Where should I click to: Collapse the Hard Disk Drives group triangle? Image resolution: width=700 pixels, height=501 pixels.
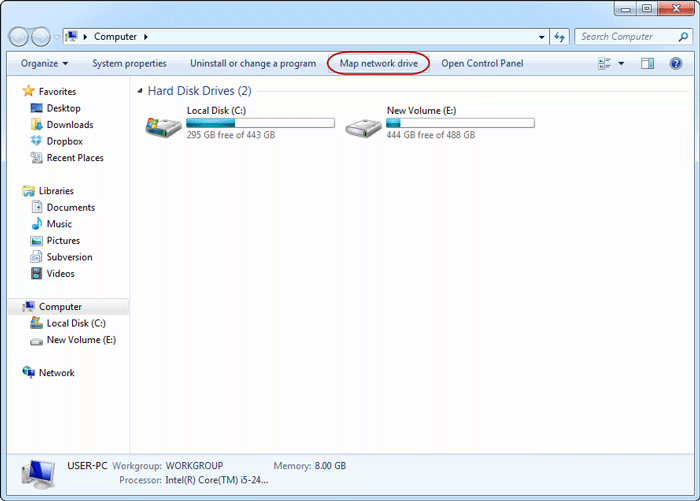pyautogui.click(x=140, y=91)
